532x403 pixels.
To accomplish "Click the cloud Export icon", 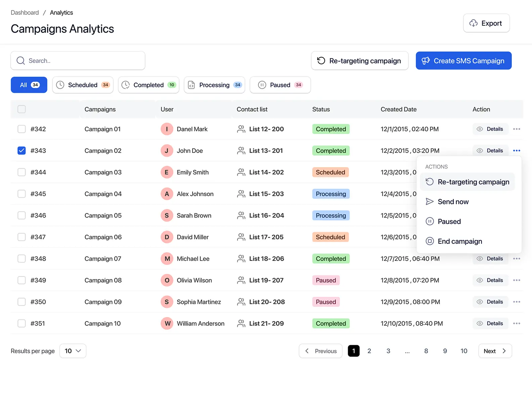I will [x=473, y=23].
